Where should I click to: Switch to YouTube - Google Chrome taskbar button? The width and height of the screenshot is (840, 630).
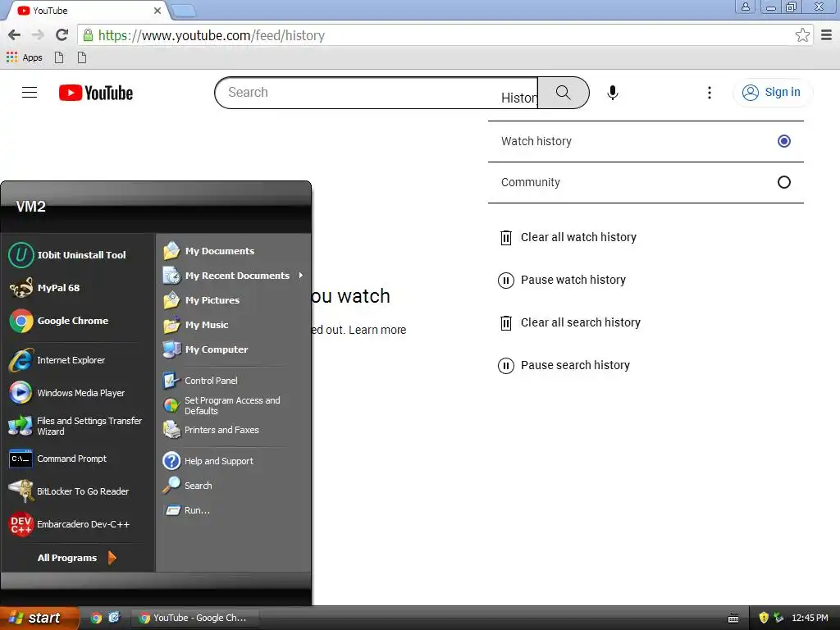point(195,619)
